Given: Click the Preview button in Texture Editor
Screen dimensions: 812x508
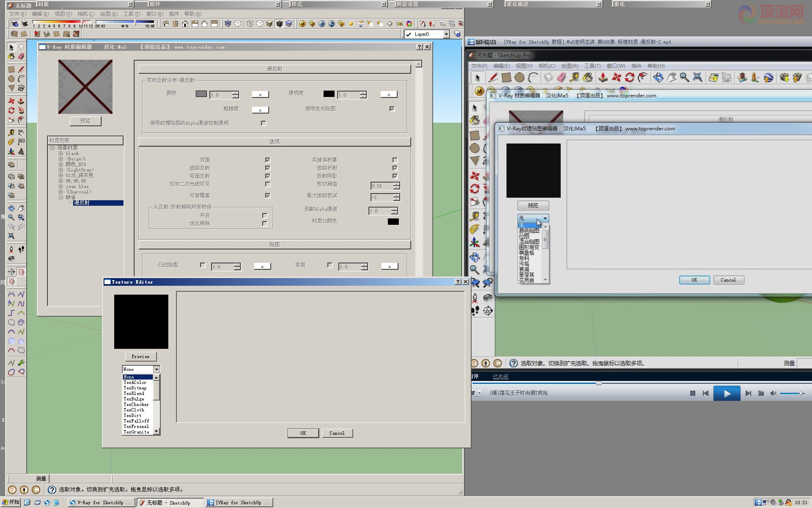Looking at the screenshot, I should pos(140,357).
